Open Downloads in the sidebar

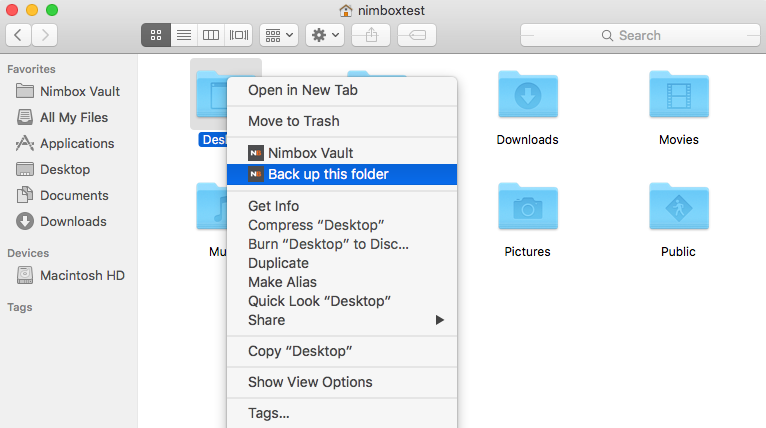point(68,221)
